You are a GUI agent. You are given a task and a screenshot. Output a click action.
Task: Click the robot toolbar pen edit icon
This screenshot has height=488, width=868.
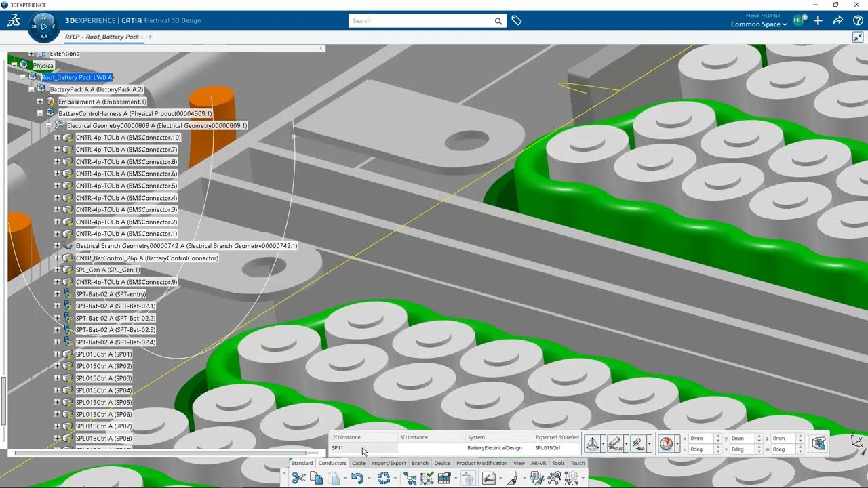point(638,443)
